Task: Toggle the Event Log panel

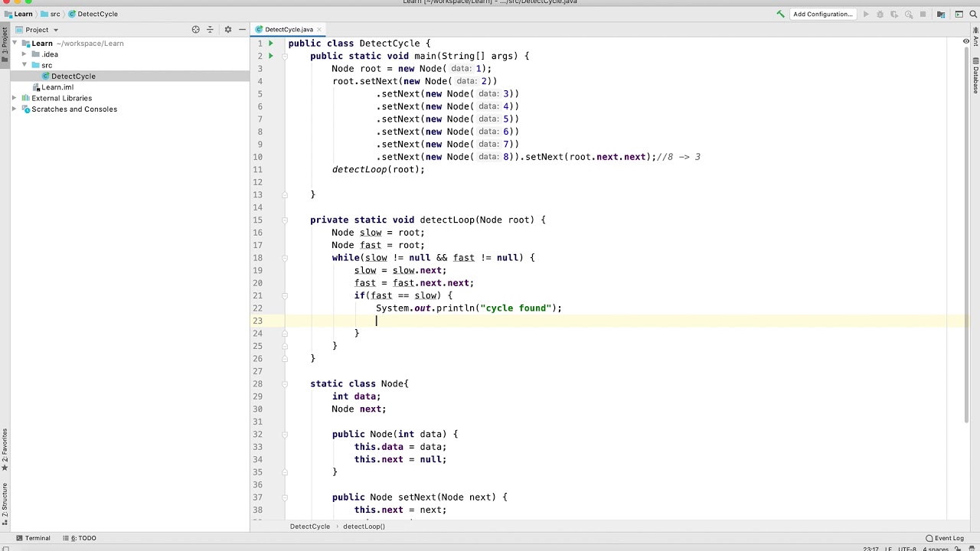Action: pyautogui.click(x=944, y=538)
